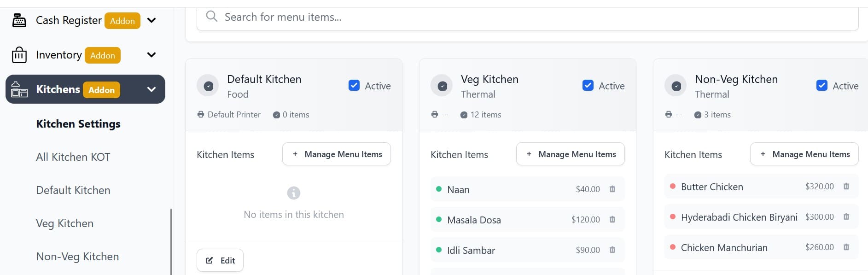Click the printer icon on Default Kitchen card

[200, 114]
